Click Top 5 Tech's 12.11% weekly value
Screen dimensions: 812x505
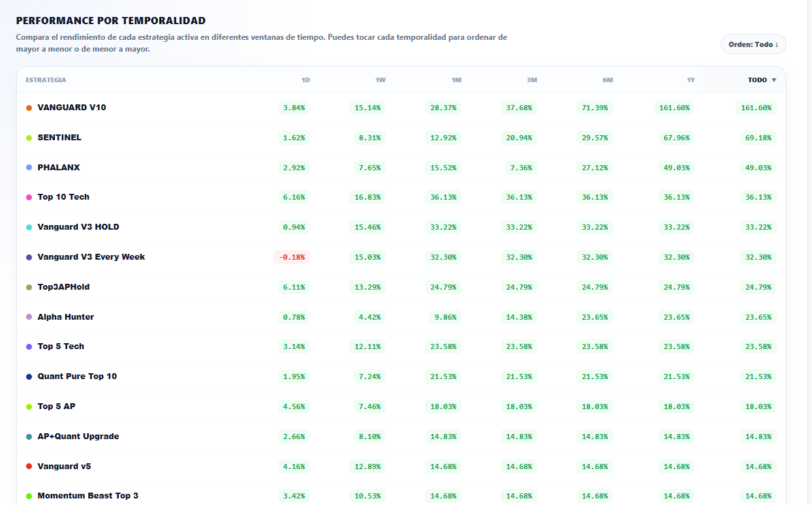pos(367,346)
